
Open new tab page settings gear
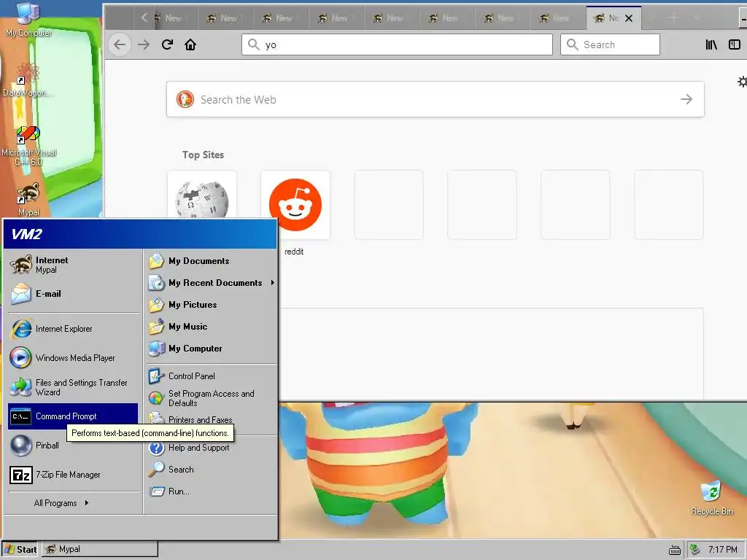point(742,82)
